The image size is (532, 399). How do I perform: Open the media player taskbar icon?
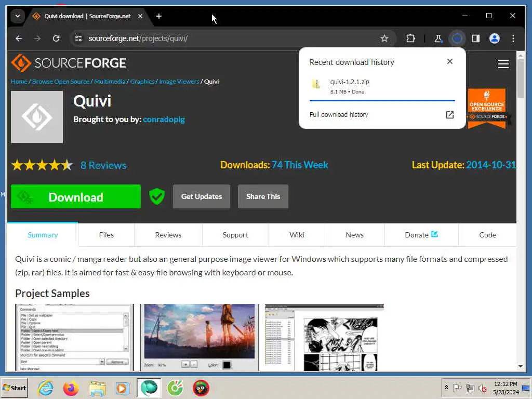pyautogui.click(x=122, y=388)
